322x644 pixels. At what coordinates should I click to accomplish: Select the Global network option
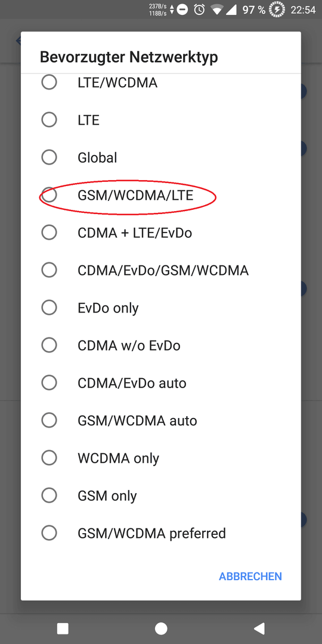click(160, 157)
